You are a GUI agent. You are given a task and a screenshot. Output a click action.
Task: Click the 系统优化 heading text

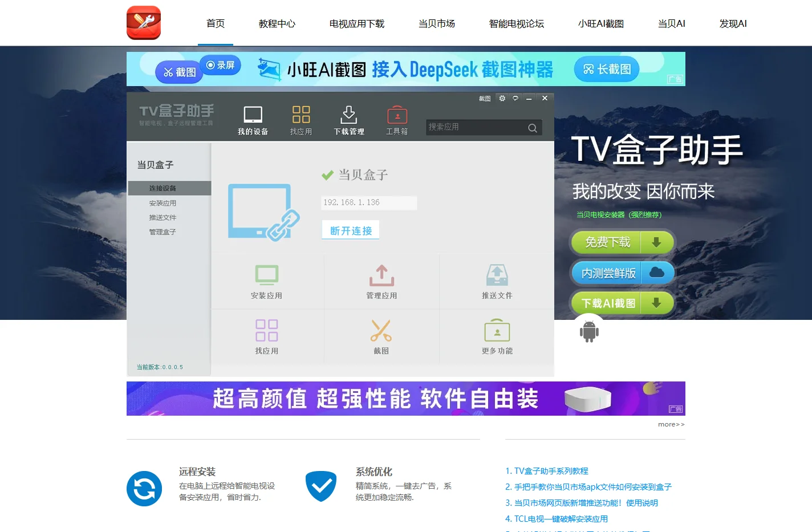coord(374,472)
